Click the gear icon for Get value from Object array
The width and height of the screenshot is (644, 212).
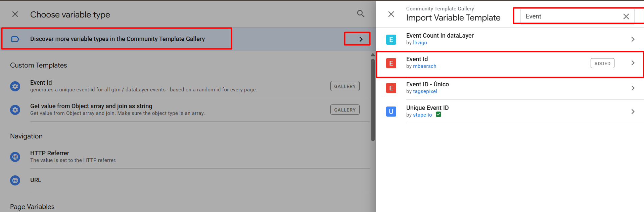coord(15,110)
